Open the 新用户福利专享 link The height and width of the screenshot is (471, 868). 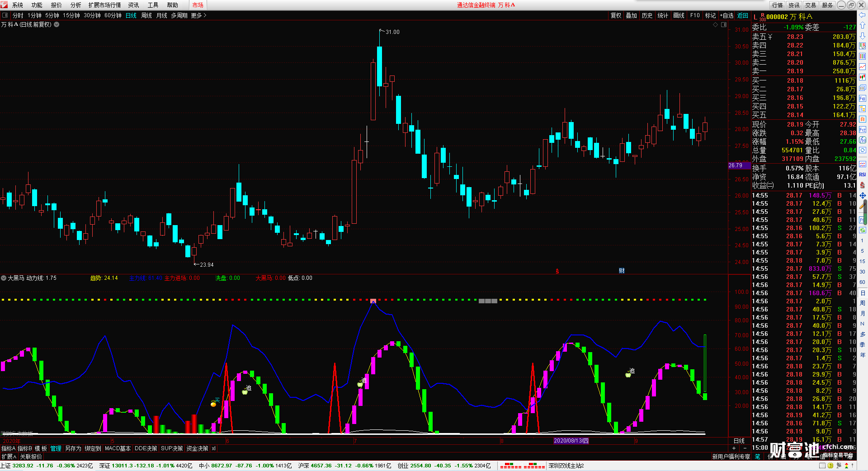click(x=731, y=457)
